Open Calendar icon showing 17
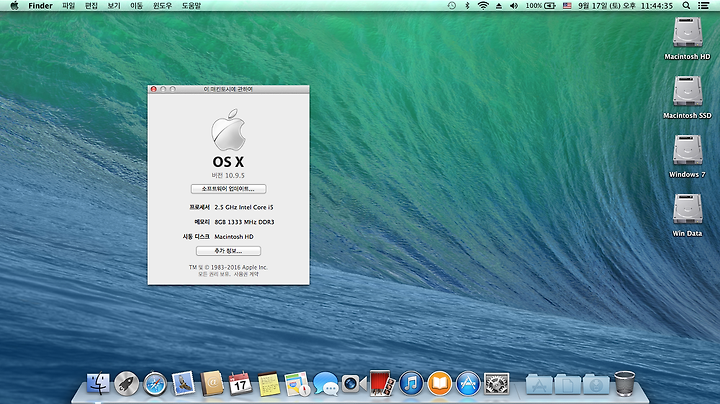720x404 pixels. coord(240,383)
